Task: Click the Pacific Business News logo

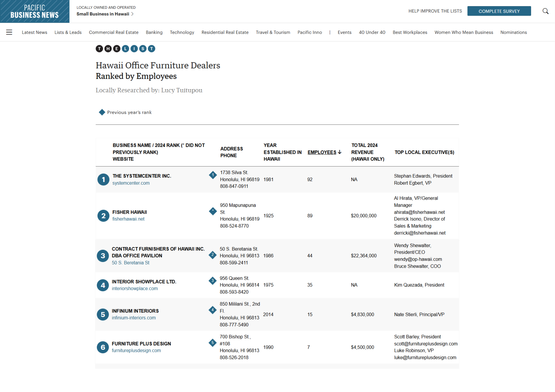Action: tap(35, 11)
